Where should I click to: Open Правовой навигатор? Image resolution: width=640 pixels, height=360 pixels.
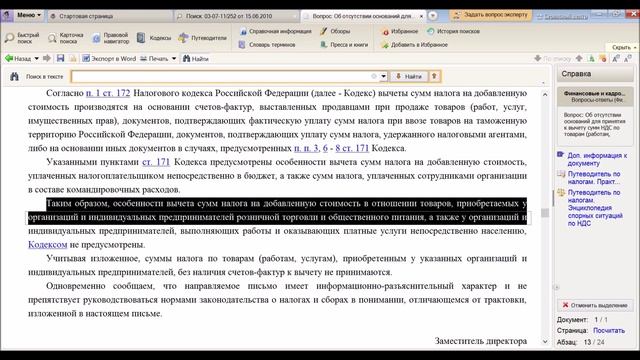click(111, 38)
